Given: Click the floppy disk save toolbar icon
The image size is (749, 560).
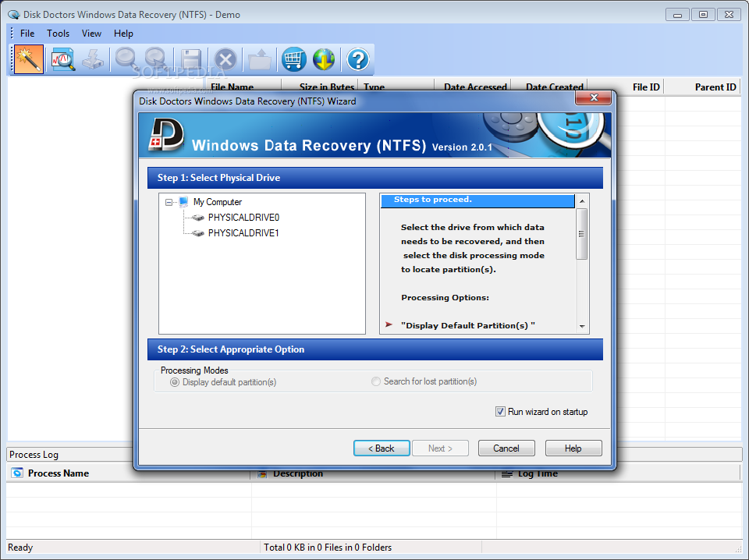Looking at the screenshot, I should pyautogui.click(x=191, y=60).
